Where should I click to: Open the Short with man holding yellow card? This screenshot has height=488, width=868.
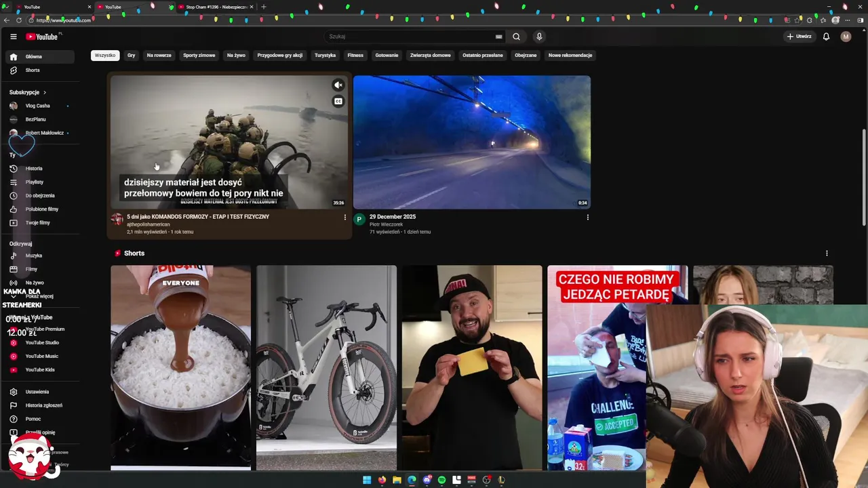[x=472, y=367]
